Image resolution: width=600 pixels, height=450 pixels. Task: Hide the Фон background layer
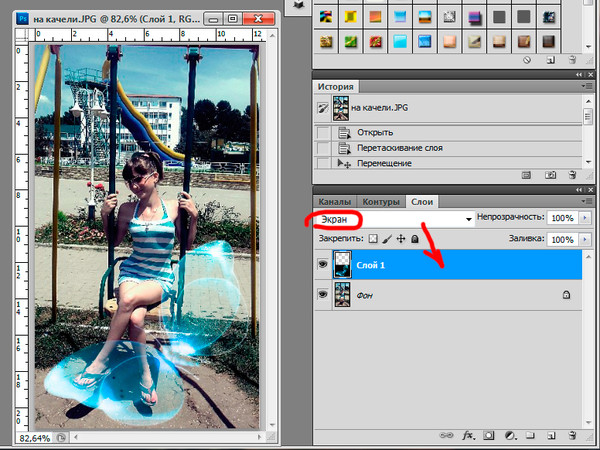[x=323, y=294]
